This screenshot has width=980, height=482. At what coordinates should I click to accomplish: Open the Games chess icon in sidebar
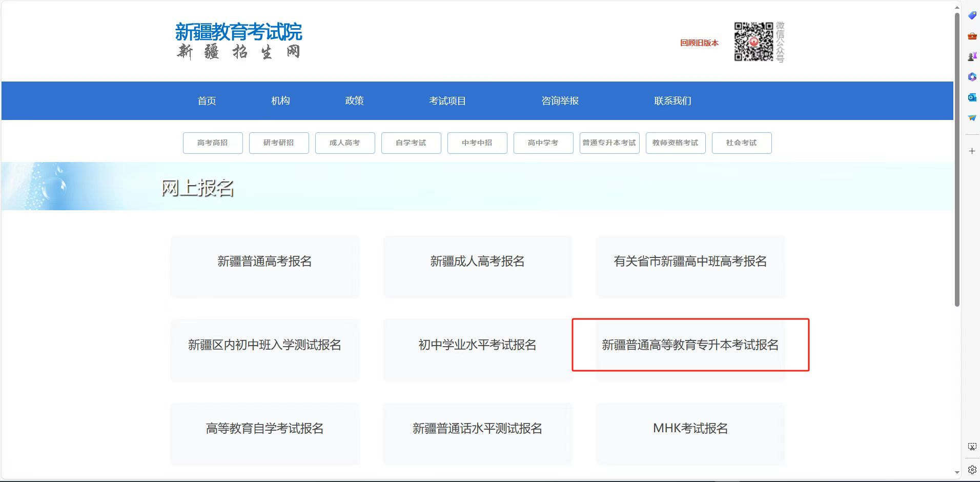click(972, 57)
